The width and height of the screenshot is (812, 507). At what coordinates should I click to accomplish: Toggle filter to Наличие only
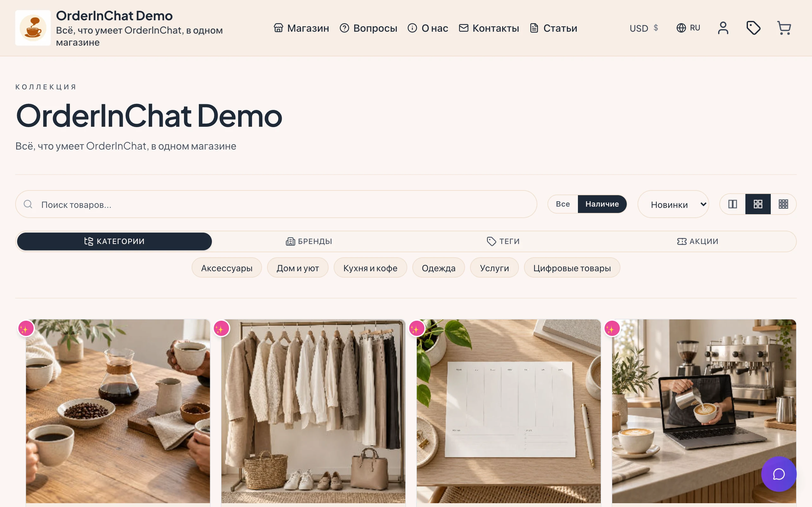(x=602, y=204)
